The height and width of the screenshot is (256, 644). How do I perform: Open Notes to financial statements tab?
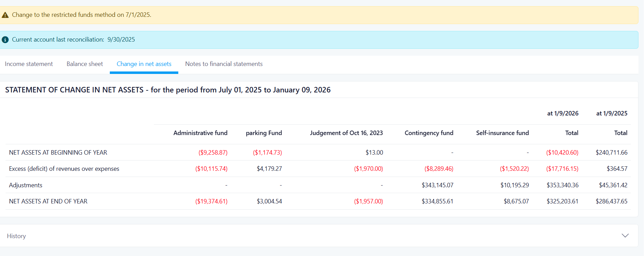(x=224, y=64)
